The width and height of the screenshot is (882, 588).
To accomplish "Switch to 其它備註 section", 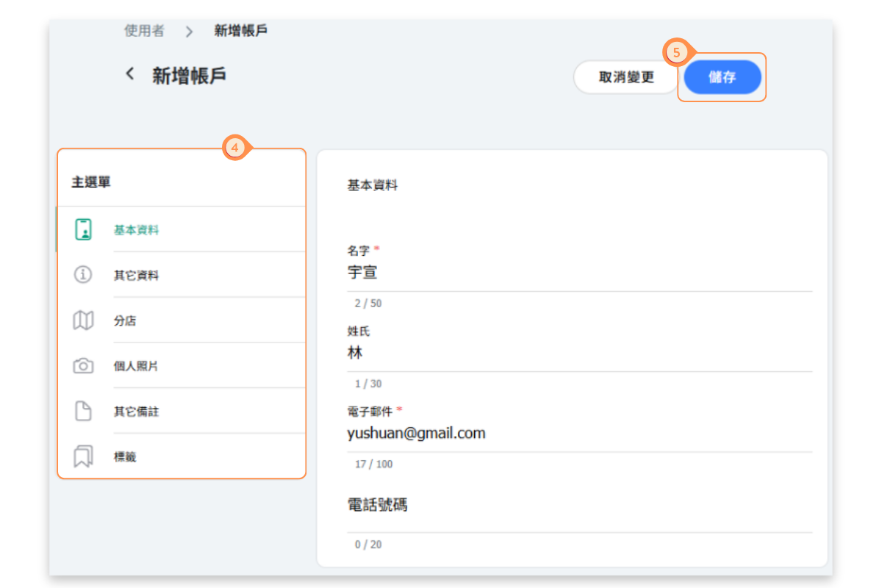I will tap(136, 412).
